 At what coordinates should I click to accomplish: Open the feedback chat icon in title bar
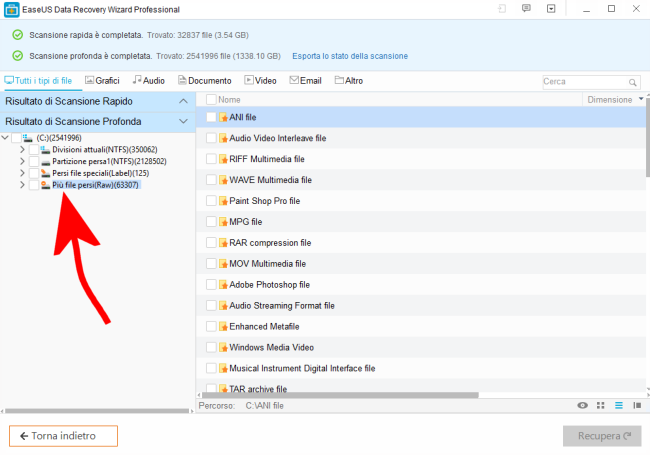pos(526,9)
